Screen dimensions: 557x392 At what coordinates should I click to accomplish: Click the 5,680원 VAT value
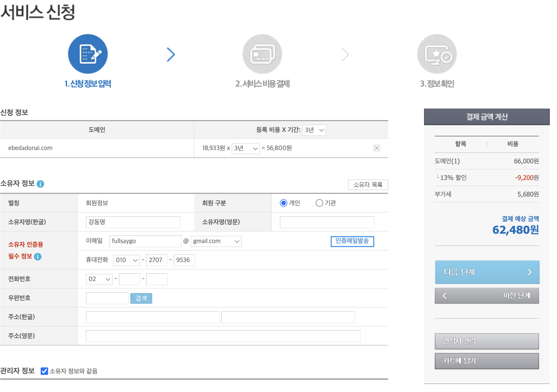pyautogui.click(x=528, y=194)
